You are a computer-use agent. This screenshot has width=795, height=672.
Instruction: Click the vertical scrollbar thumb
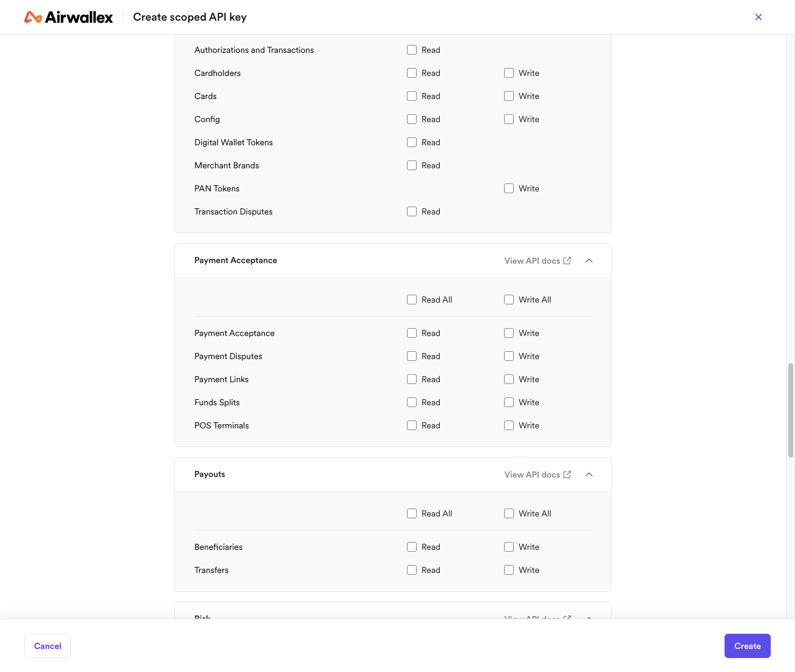pyautogui.click(x=791, y=410)
